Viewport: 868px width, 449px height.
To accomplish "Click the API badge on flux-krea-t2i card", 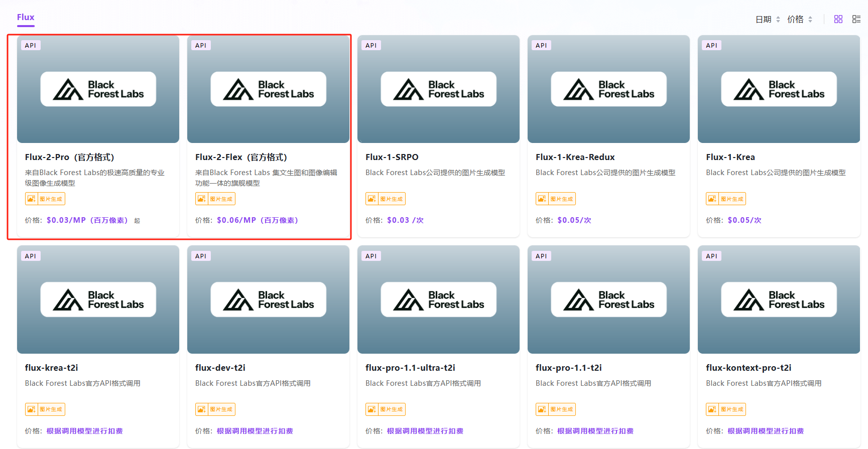I will pyautogui.click(x=31, y=256).
